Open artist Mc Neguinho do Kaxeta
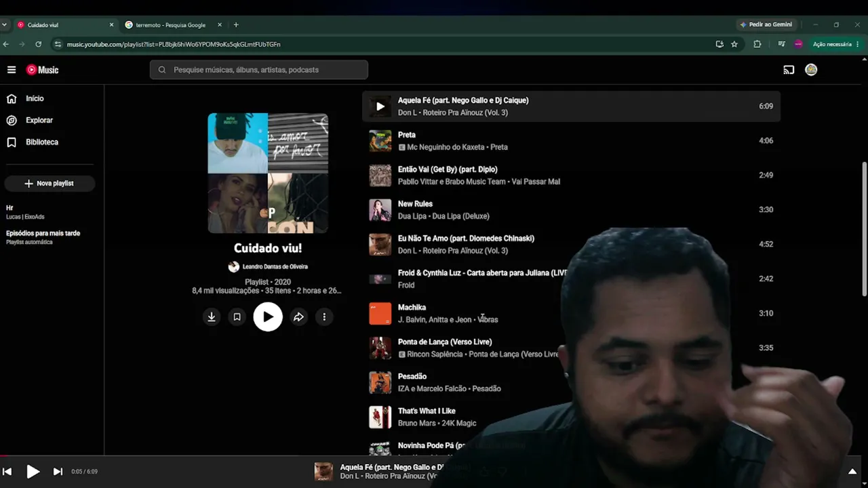868x488 pixels. pos(446,147)
